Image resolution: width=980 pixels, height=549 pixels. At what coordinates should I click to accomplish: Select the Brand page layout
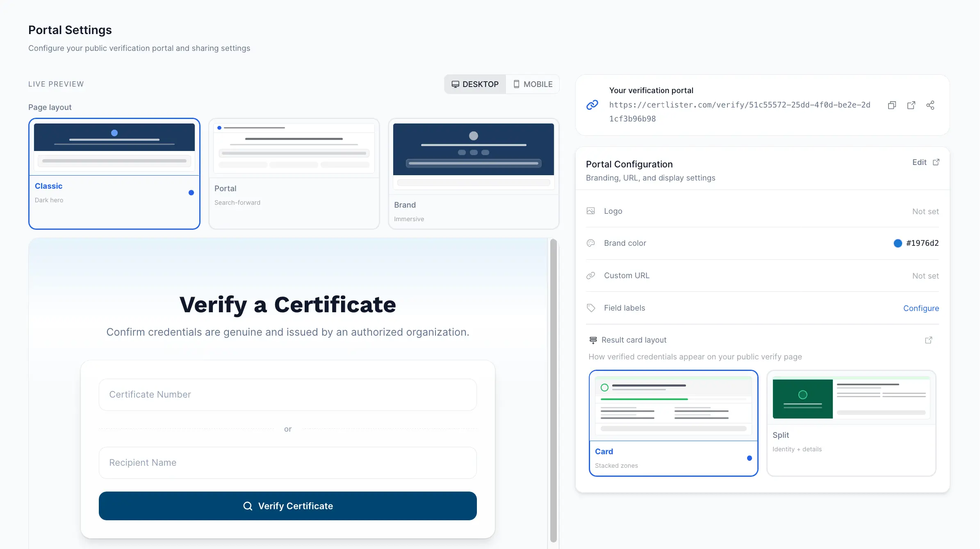coord(473,173)
